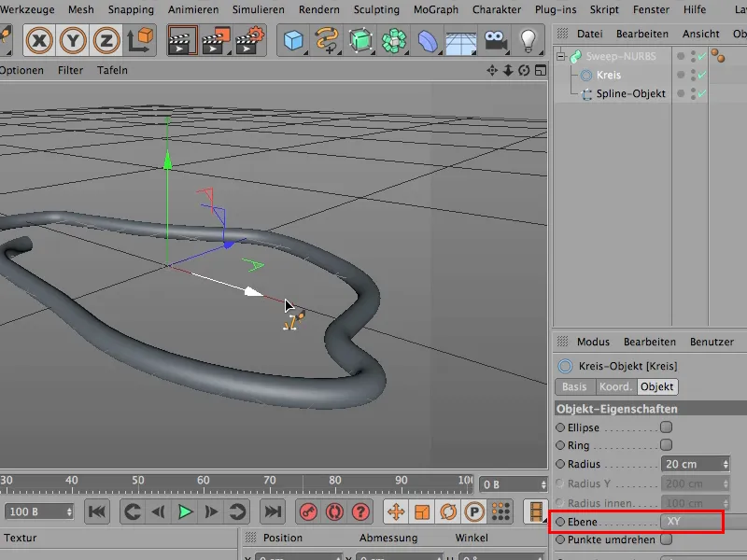
Task: Add a floor scene object
Action: 460,42
